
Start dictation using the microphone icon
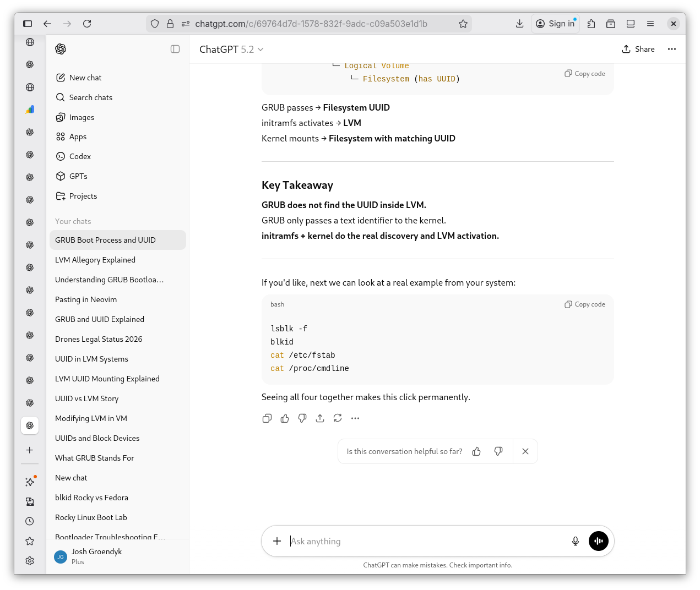tap(576, 541)
